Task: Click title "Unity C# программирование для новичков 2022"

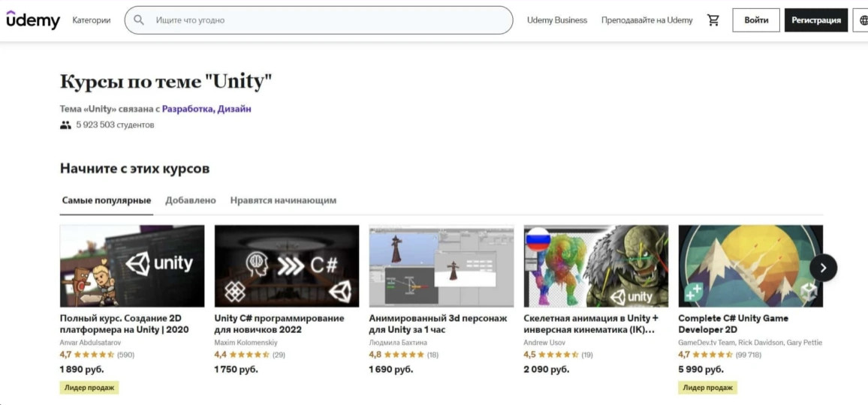Action: 279,324
